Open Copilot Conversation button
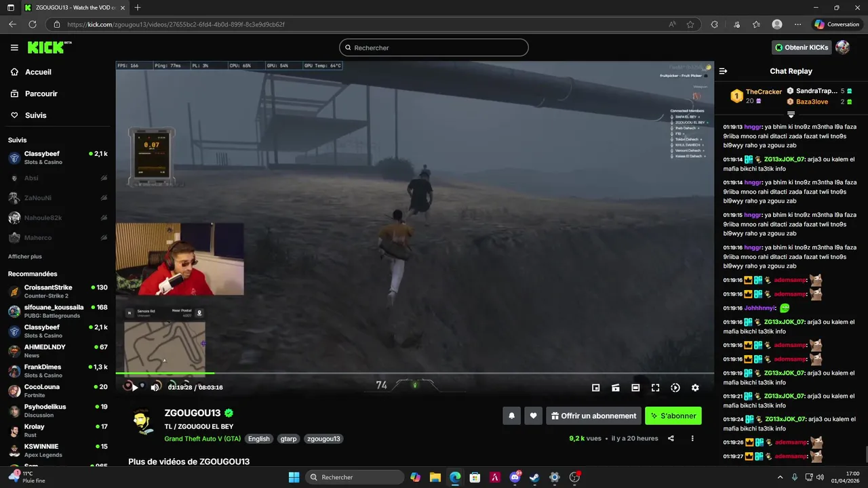The image size is (868, 488). (837, 24)
